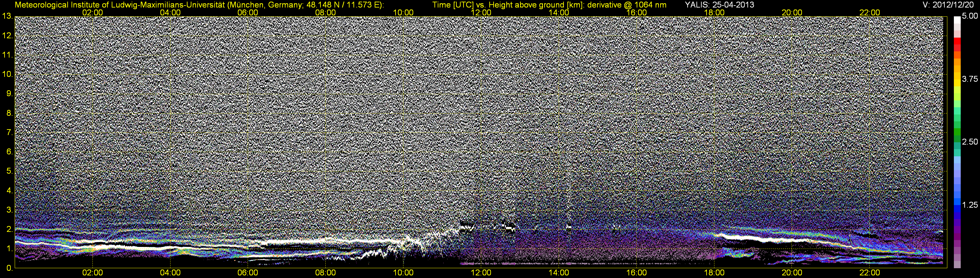This screenshot has width=980, height=278.
Task: Click the 13 km height axis label
Action: point(7,16)
